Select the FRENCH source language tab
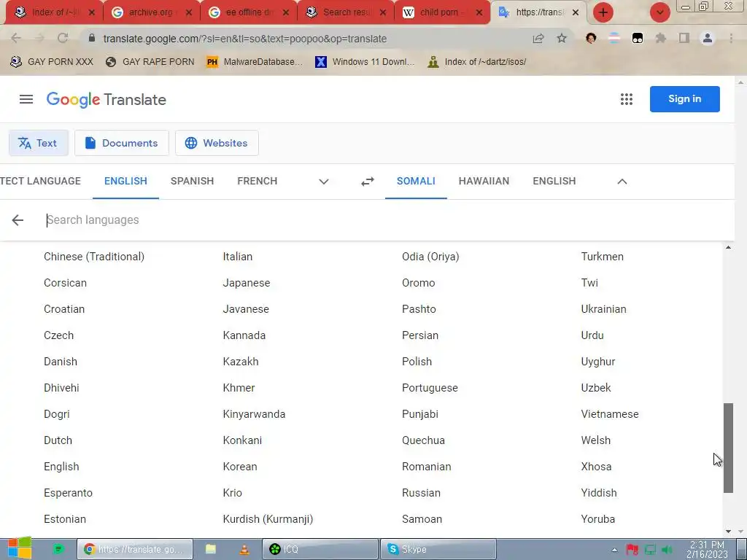The width and height of the screenshot is (747, 560). 258,181
